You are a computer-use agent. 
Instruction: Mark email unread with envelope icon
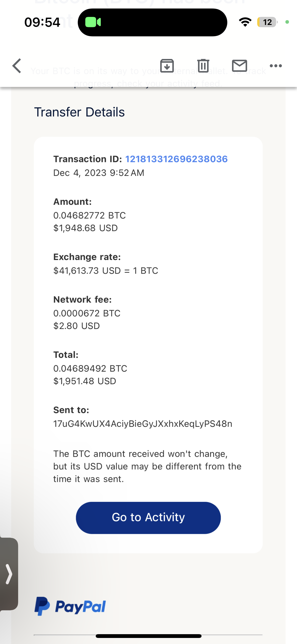pyautogui.click(x=239, y=66)
